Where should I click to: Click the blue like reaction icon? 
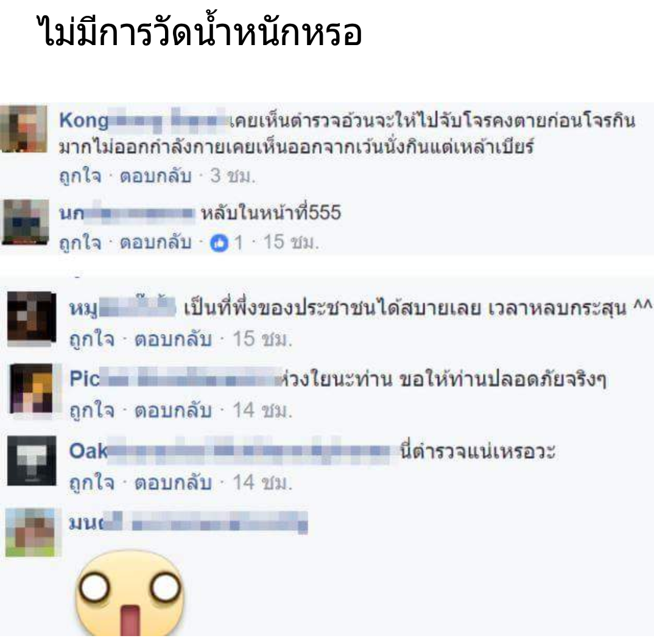(219, 243)
